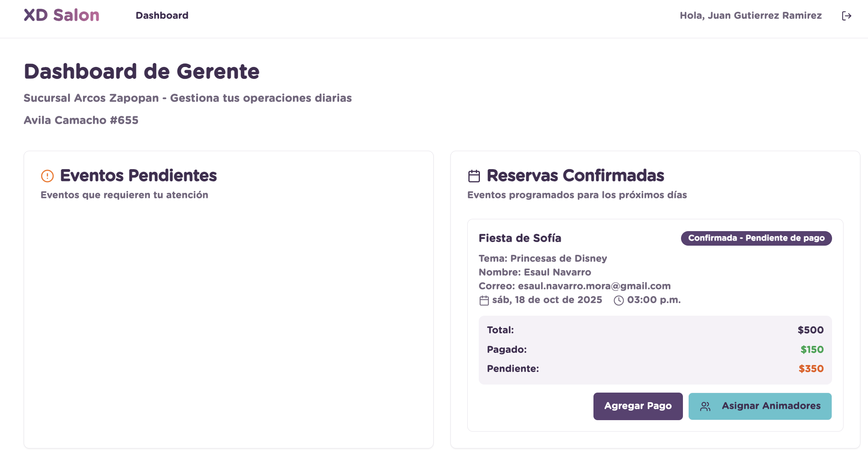Image resolution: width=868 pixels, height=463 pixels.
Task: Expand details for client Esaul Navarro
Action: (535, 272)
